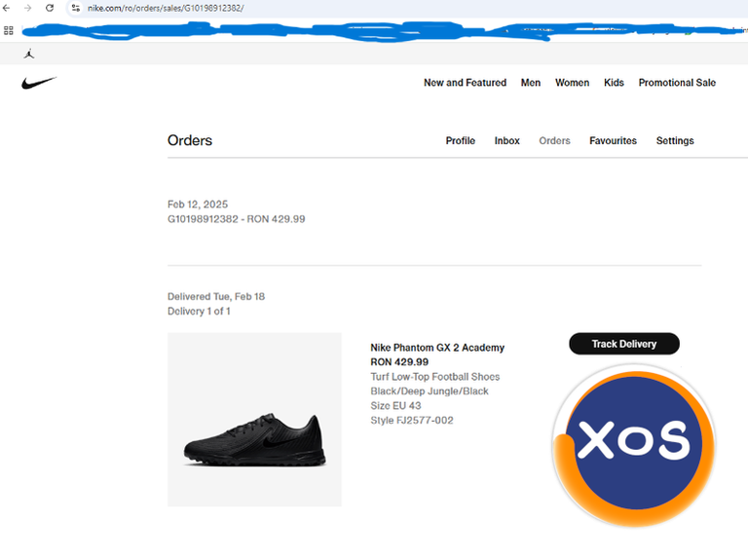Switch to the Profile tab

click(461, 140)
